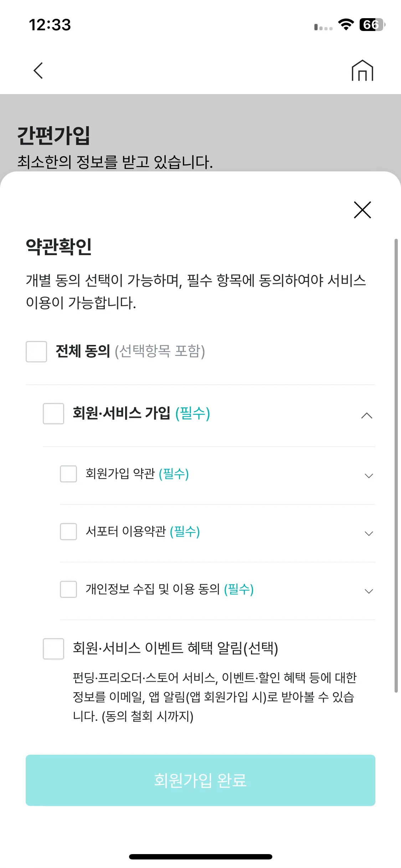The image size is (401, 868).
Task: Tap the back arrow icon
Action: pos(38,71)
